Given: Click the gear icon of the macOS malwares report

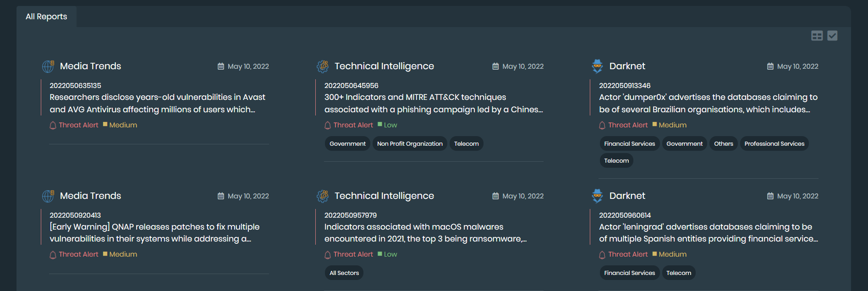Looking at the screenshot, I should 323,196.
